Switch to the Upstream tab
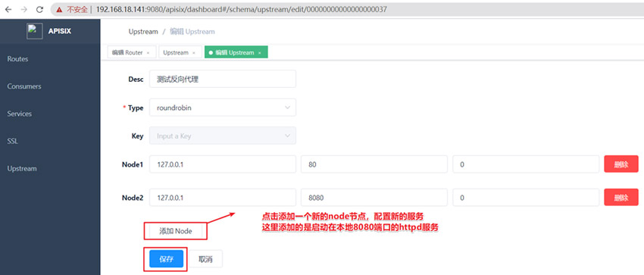 pos(176,52)
